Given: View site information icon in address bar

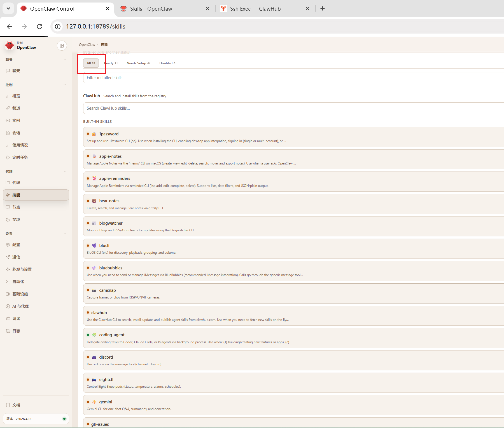Looking at the screenshot, I should point(58,27).
